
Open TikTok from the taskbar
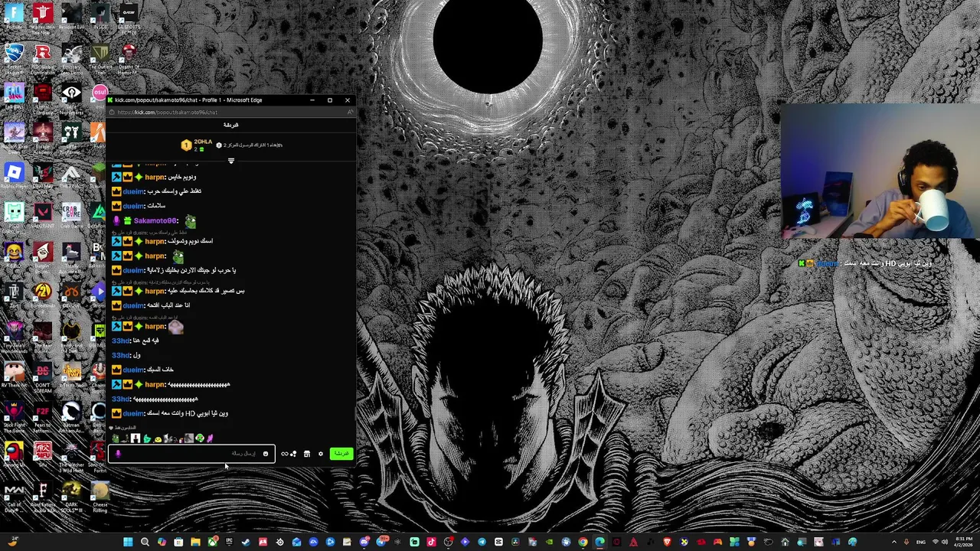(x=431, y=542)
